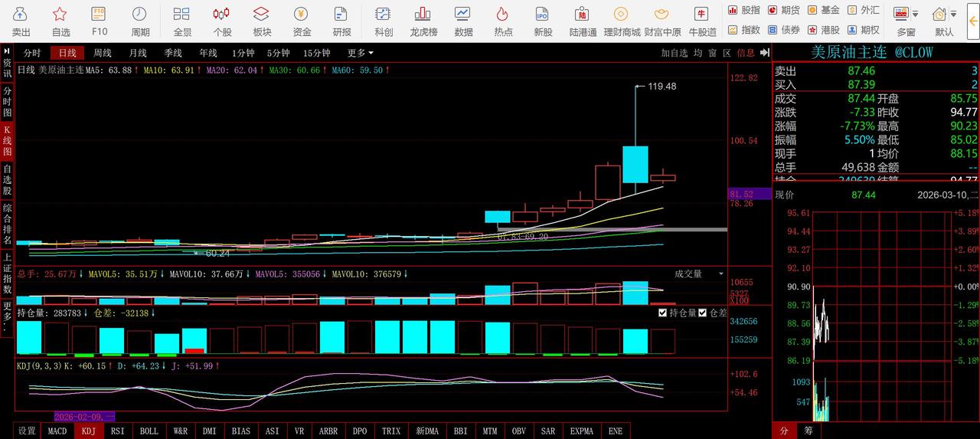980x439 pixels.
Task: Open the 全景 panorama icon
Action: tap(182, 21)
